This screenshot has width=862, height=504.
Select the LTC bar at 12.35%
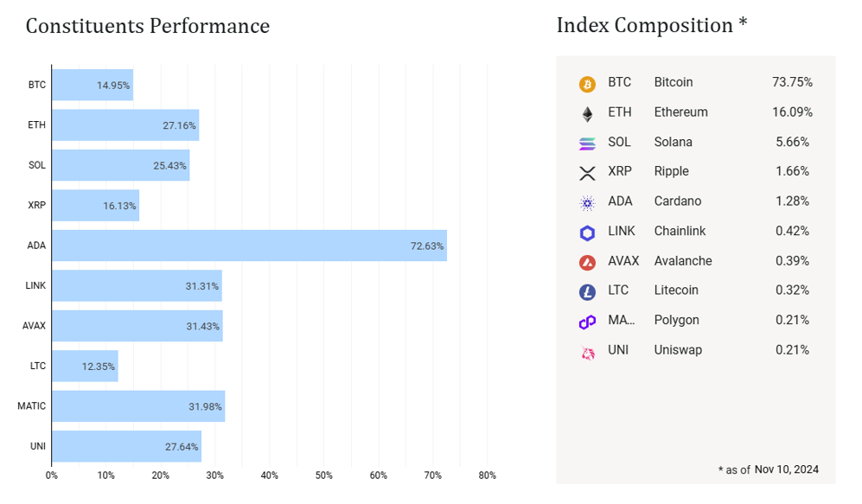(x=85, y=366)
